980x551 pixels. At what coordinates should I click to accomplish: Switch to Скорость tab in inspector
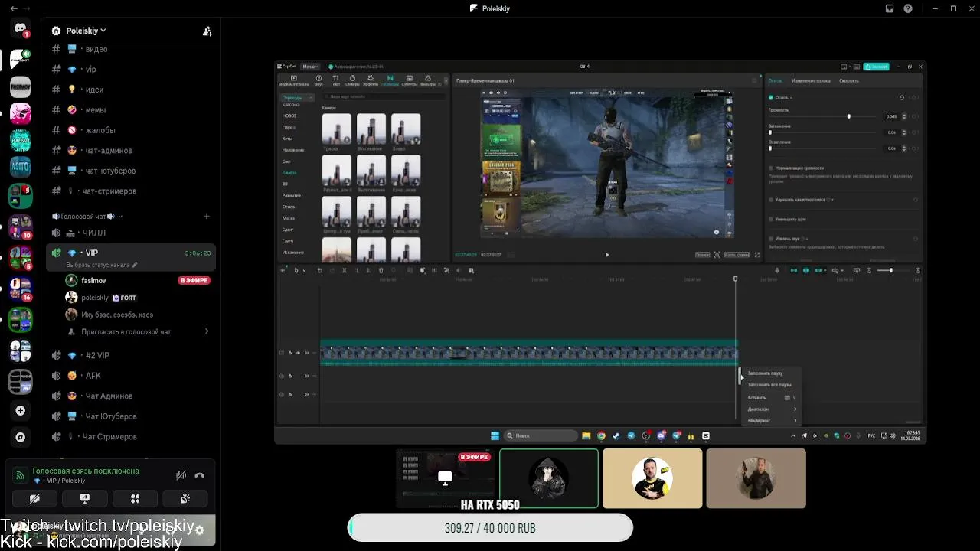point(848,80)
